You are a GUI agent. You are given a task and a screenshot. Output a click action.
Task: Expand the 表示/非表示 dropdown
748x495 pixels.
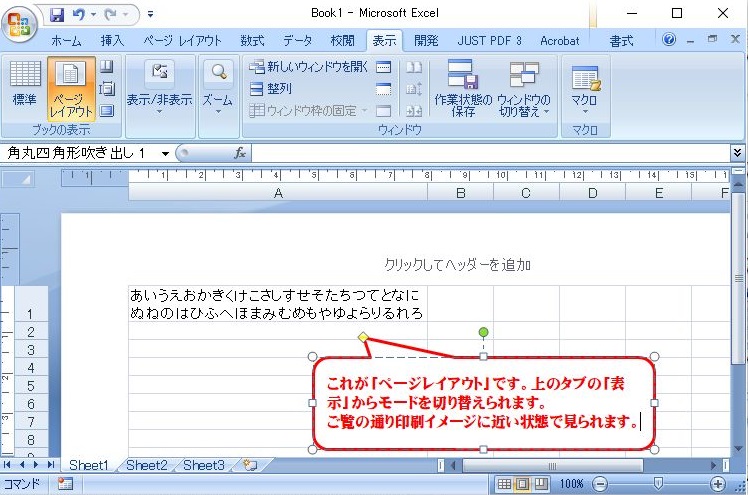(159, 88)
